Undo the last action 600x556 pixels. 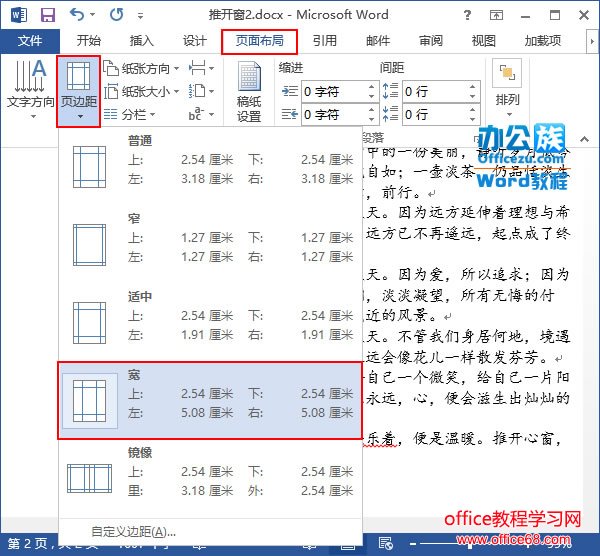click(x=77, y=15)
